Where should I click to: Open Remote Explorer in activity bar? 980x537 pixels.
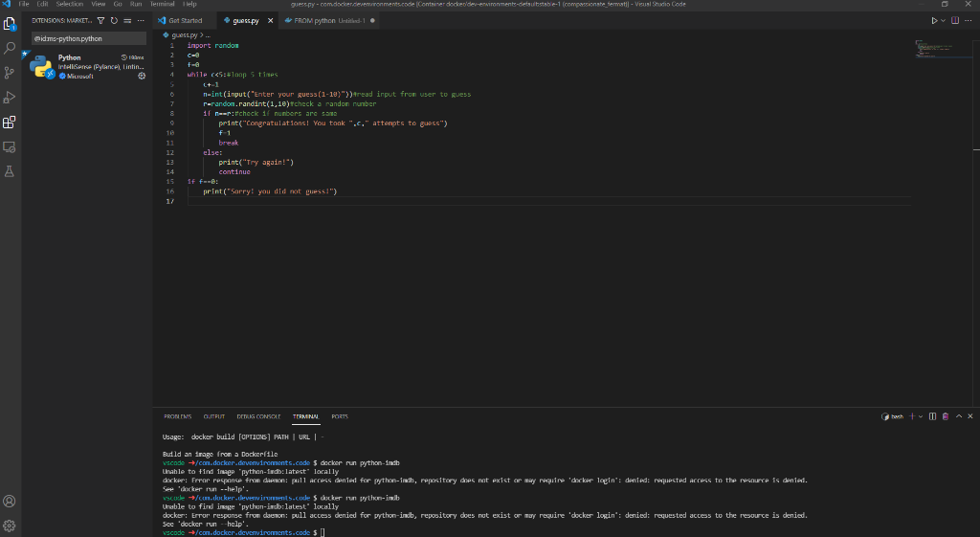pos(10,146)
